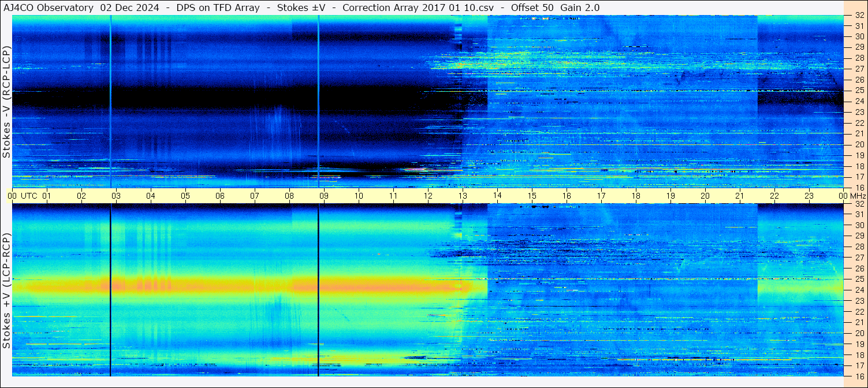Click 'Stokes ±V' in the title line
Viewport: 868px width, 388px height.
301,8
